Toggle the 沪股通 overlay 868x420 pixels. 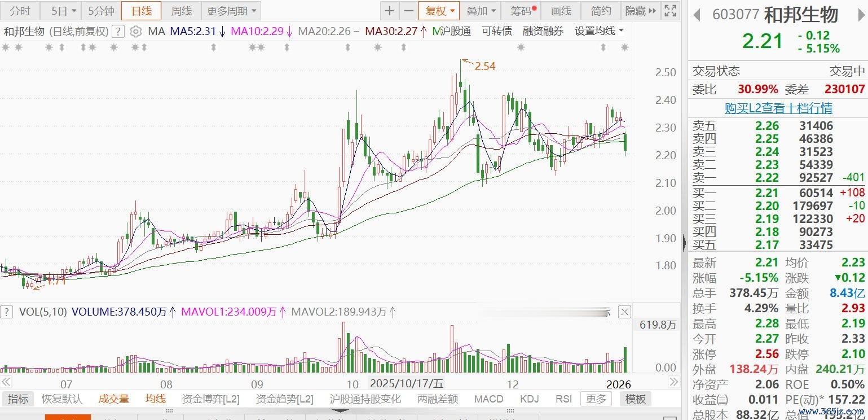451,31
